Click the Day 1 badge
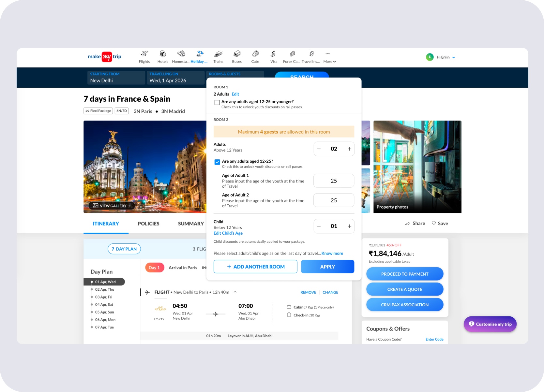This screenshot has width=544, height=392. pos(154,268)
